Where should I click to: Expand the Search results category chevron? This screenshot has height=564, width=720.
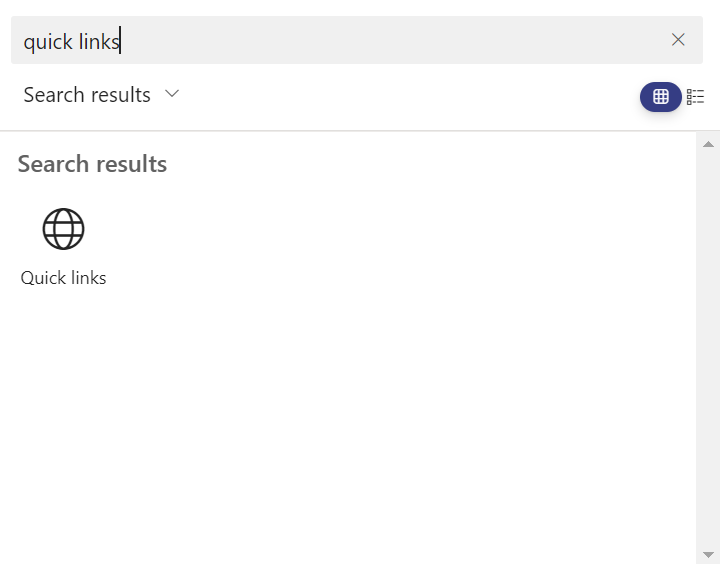(x=172, y=94)
